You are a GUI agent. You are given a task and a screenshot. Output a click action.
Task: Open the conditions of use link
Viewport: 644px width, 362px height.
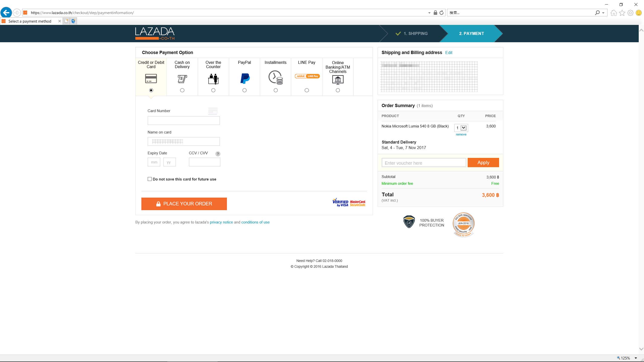(x=255, y=222)
